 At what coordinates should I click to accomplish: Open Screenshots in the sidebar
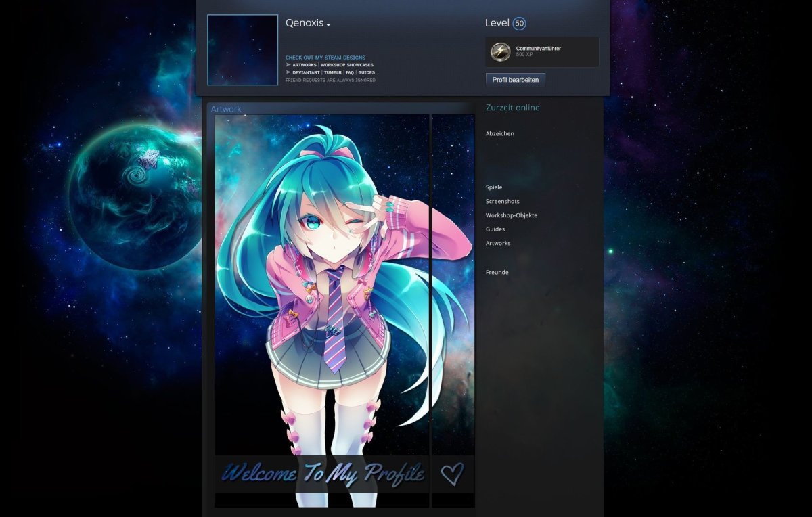click(x=503, y=202)
